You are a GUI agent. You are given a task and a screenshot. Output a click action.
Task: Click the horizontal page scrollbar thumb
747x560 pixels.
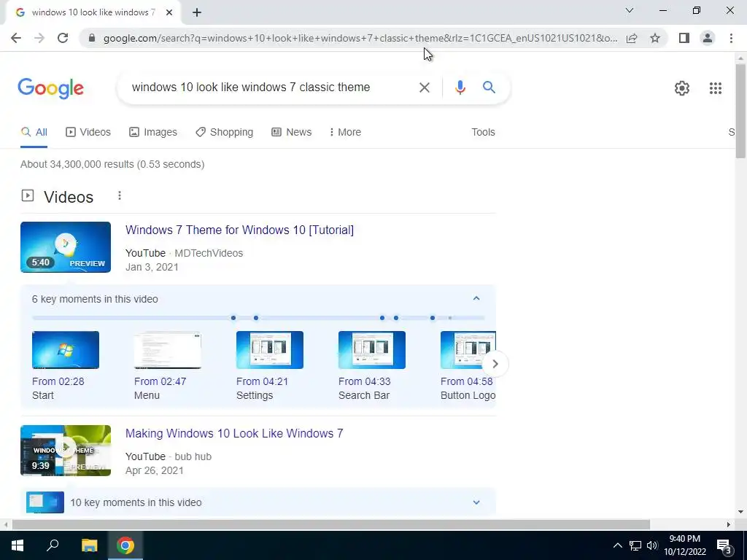click(330, 525)
